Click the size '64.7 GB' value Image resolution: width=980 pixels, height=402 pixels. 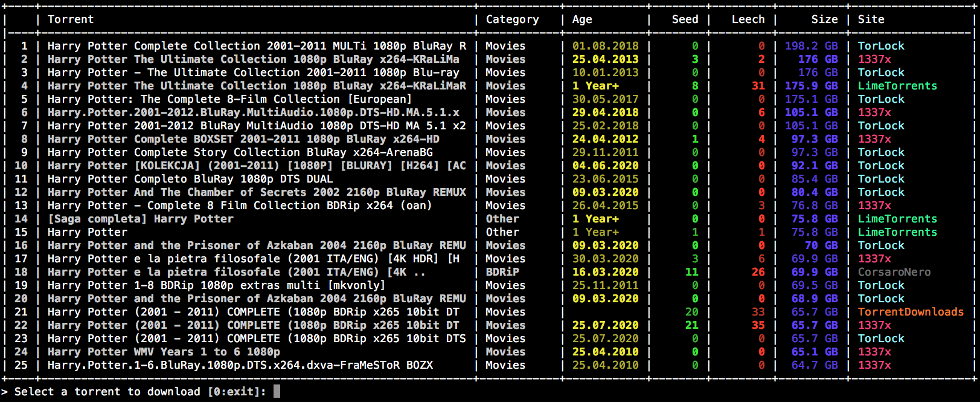pyautogui.click(x=815, y=365)
